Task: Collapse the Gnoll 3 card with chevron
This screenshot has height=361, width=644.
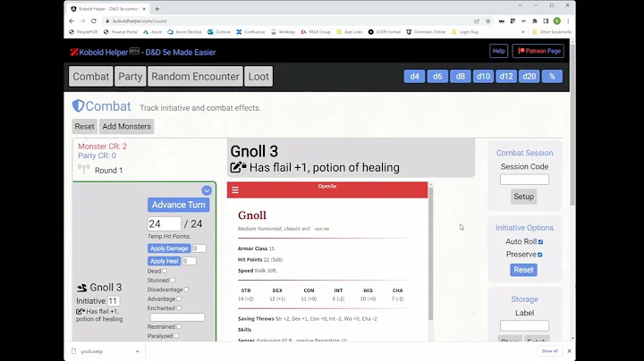Action: click(x=207, y=190)
